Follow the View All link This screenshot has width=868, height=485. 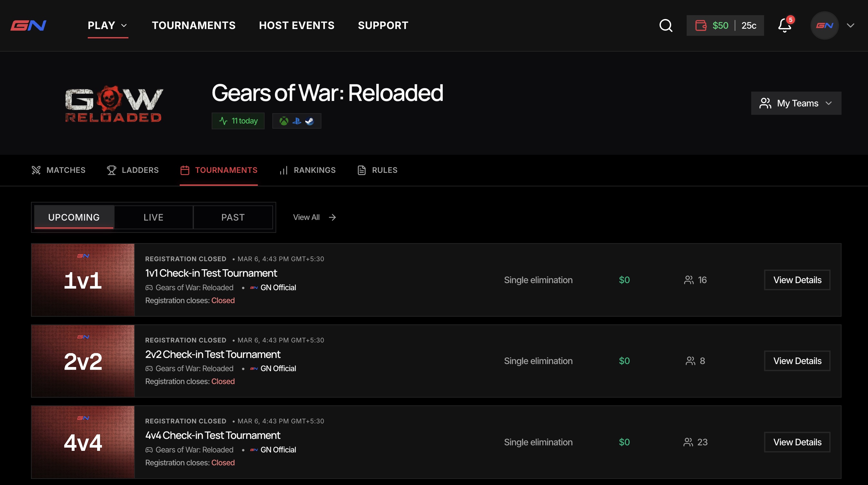pos(314,217)
